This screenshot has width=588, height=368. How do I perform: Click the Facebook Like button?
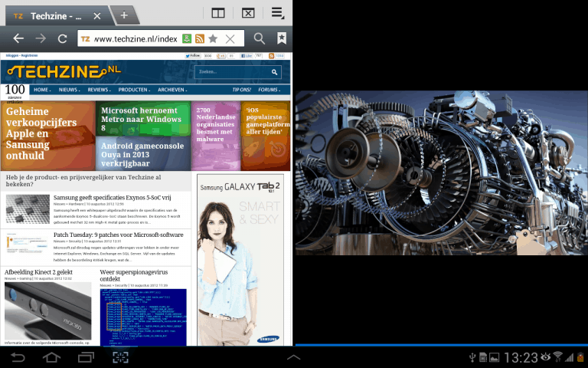(247, 56)
